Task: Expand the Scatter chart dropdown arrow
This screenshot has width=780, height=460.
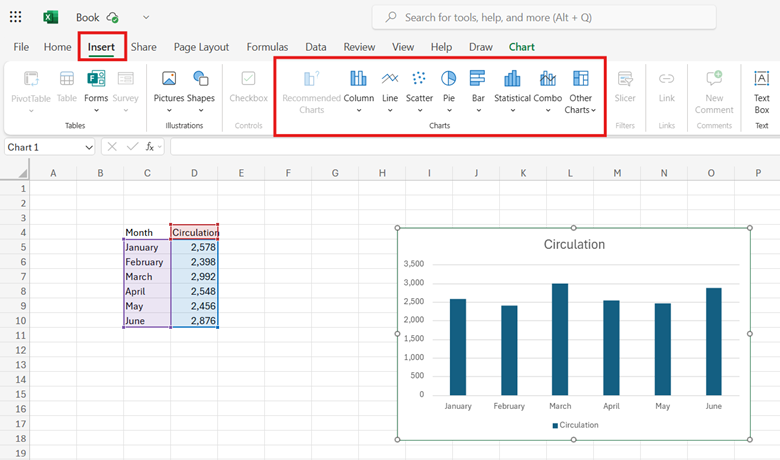Action: point(419,110)
